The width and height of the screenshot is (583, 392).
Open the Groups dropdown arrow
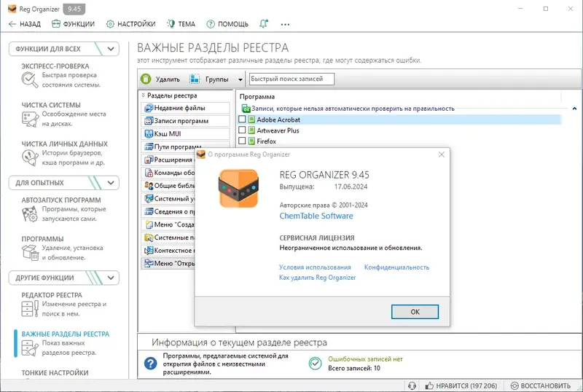(x=240, y=79)
